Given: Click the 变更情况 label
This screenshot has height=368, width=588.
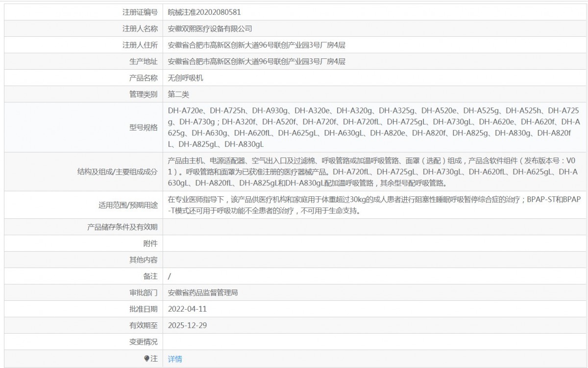Looking at the screenshot, I should 143,342.
